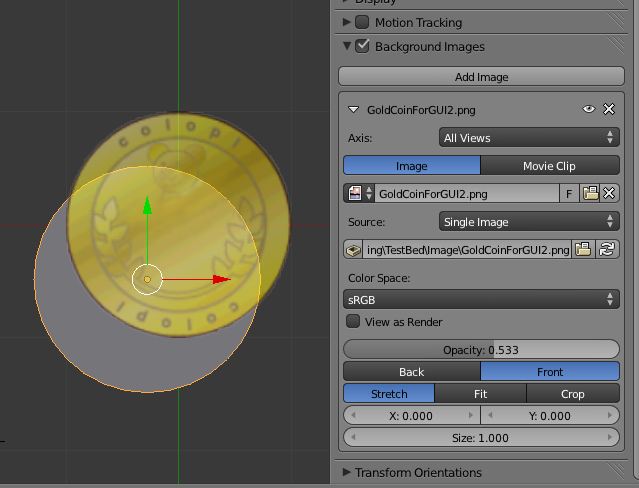This screenshot has width=639, height=488.
Task: Reload the image with refresh icon
Action: pos(607,250)
